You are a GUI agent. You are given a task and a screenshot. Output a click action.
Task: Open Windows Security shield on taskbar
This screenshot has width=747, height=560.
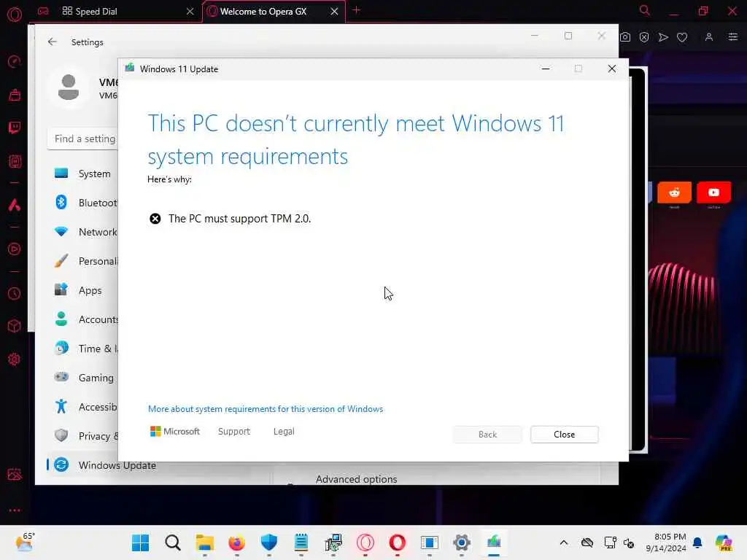(269, 542)
